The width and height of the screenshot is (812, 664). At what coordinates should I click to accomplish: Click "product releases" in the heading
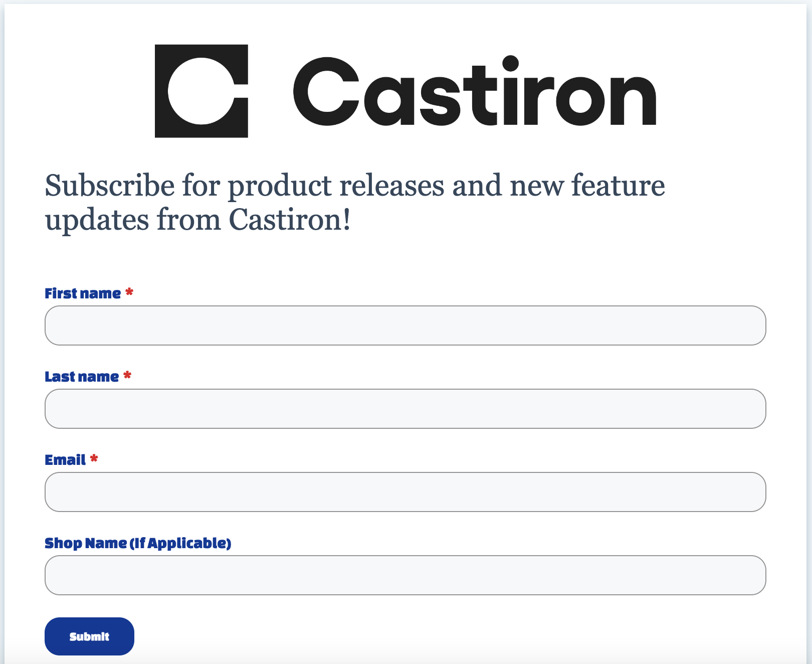(x=336, y=187)
